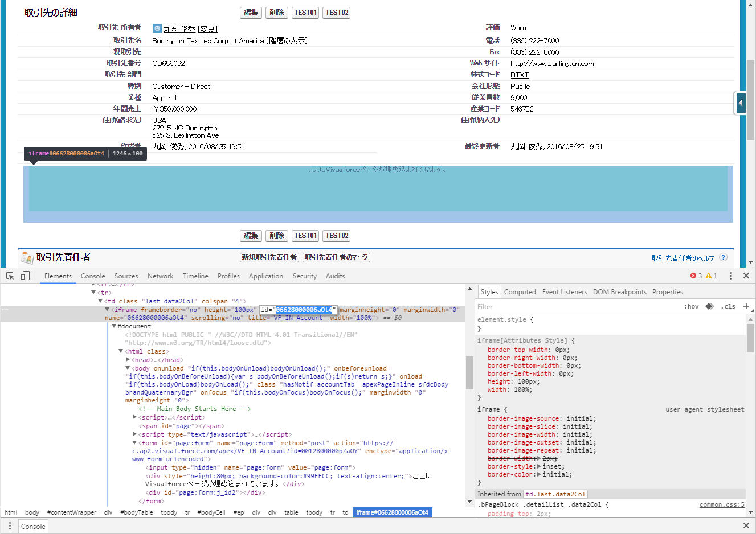
Task: Expand the head node
Action: coord(128,360)
